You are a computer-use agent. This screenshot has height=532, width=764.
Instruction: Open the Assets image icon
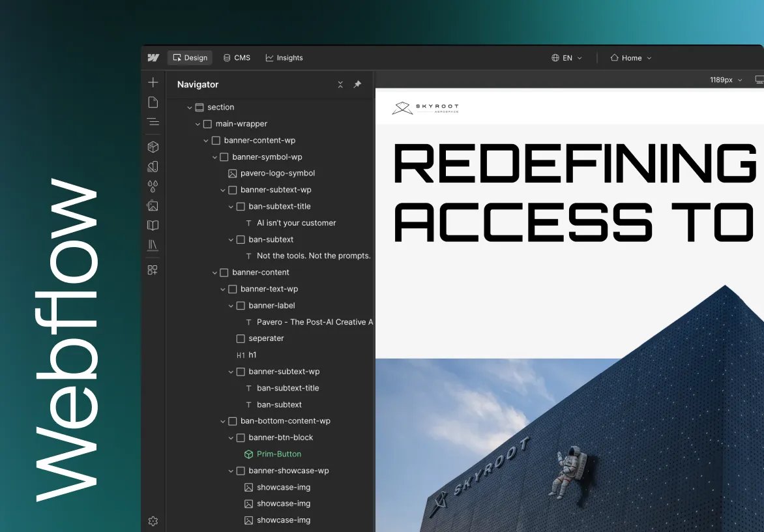153,205
